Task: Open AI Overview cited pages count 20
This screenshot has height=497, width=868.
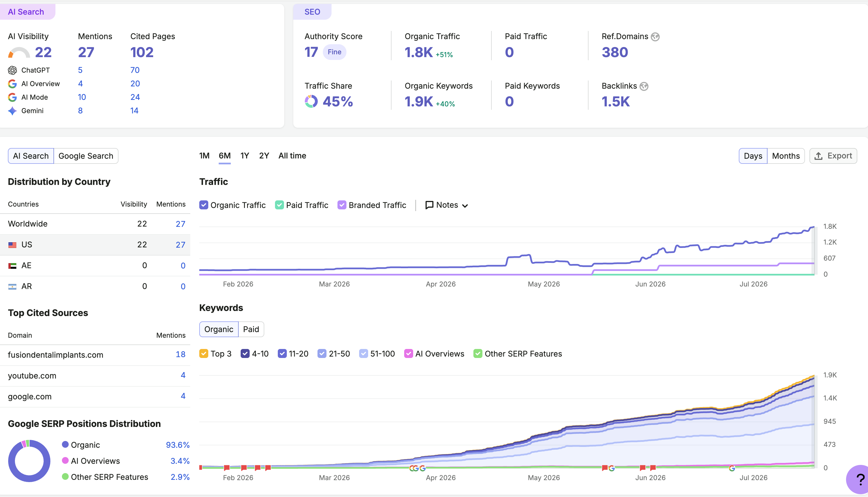Action: click(x=135, y=84)
